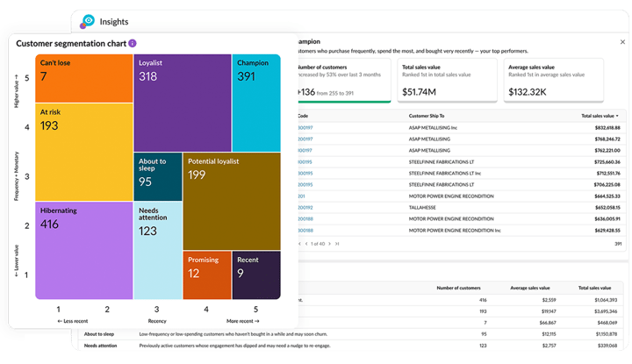The height and width of the screenshot is (364, 632).
Task: Select the At risk segment tile
Action: [x=84, y=153]
